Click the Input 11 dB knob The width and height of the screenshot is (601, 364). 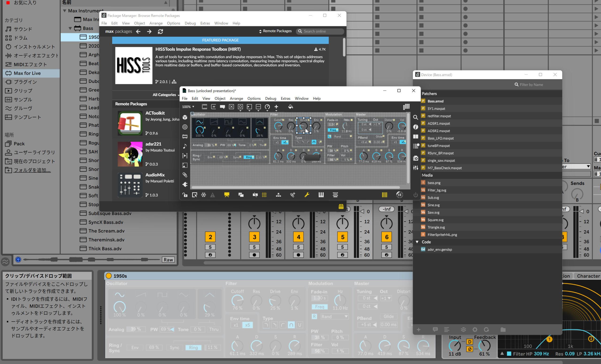(455, 345)
